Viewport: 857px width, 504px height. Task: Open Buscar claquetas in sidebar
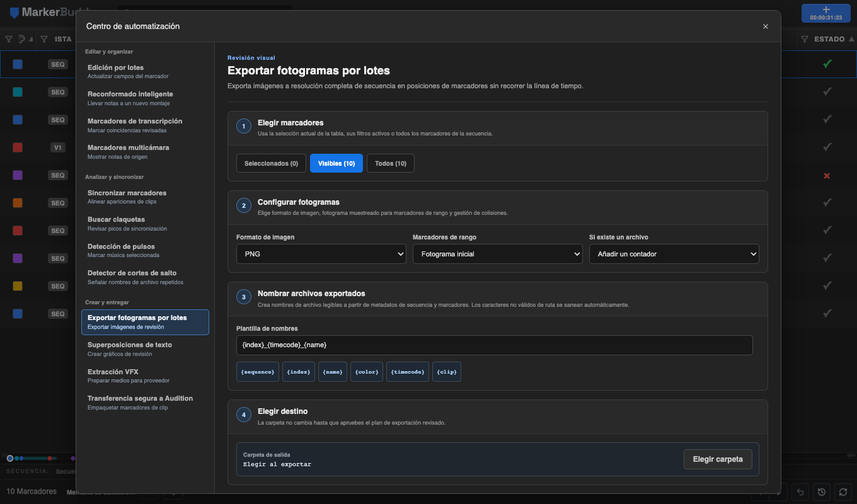(145, 224)
